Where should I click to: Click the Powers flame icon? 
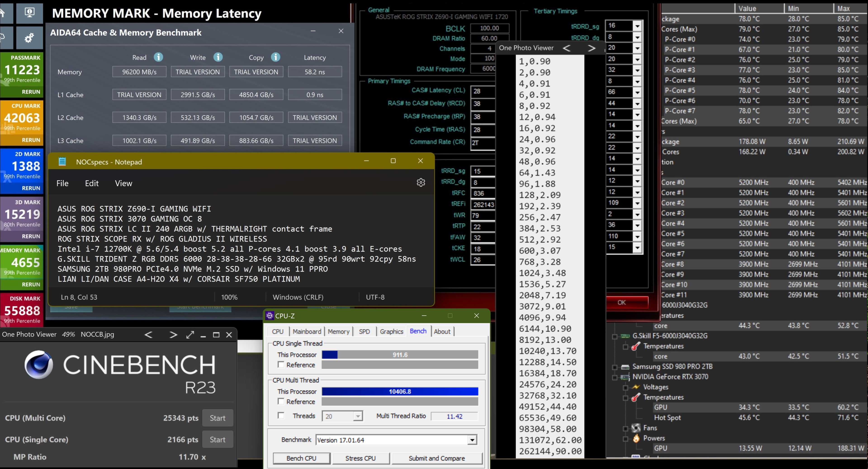pos(636,438)
